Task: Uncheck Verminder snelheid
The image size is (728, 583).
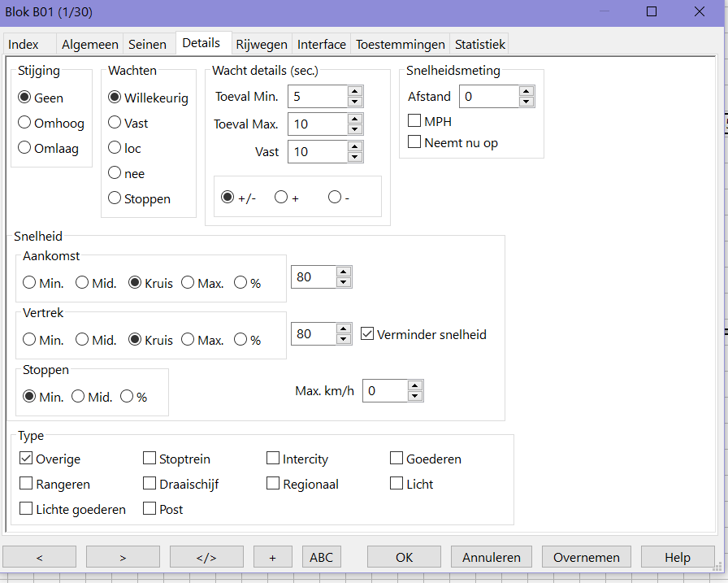Action: pyautogui.click(x=367, y=334)
